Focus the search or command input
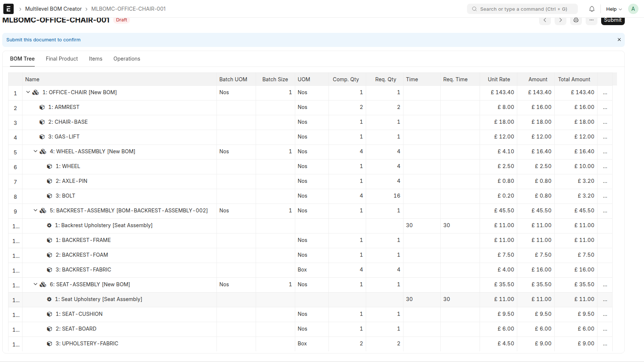 pos(522,9)
